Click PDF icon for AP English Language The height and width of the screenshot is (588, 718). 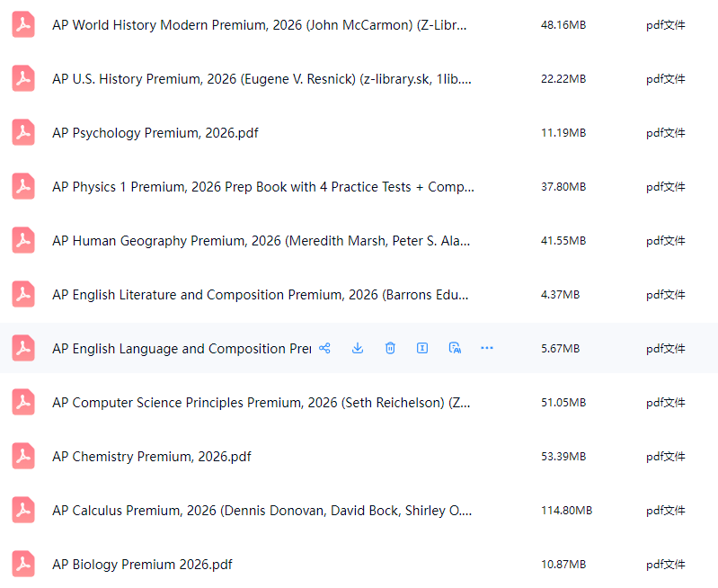tap(23, 348)
